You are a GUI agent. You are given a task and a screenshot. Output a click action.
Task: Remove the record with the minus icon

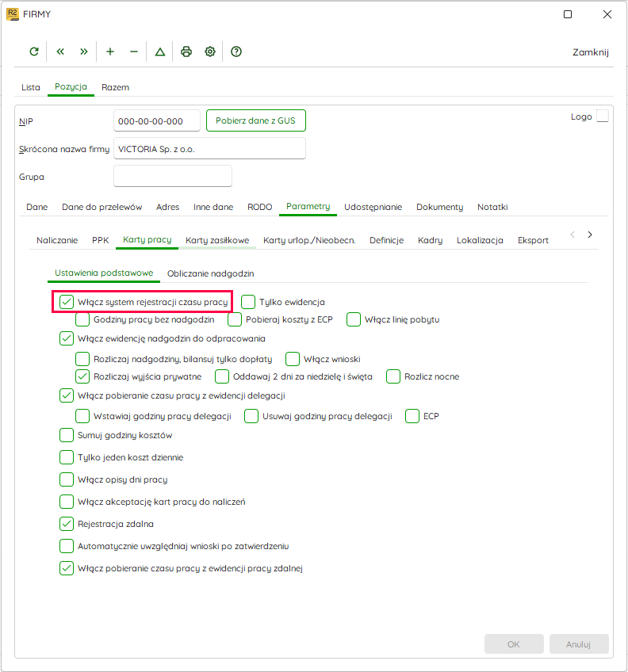tap(134, 52)
